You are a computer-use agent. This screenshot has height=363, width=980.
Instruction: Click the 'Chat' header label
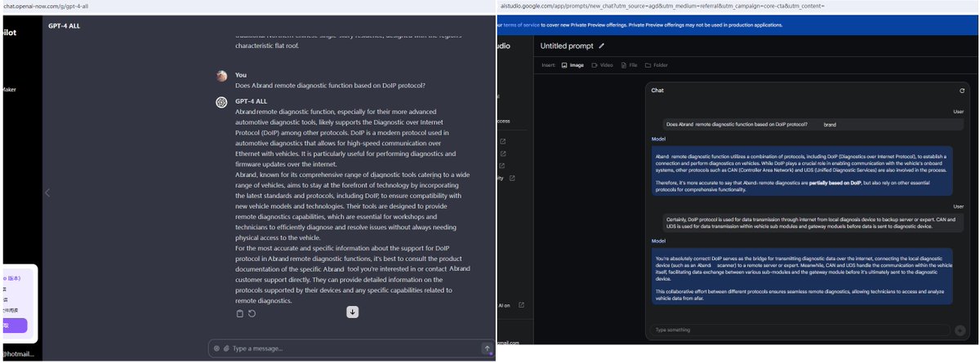click(657, 91)
